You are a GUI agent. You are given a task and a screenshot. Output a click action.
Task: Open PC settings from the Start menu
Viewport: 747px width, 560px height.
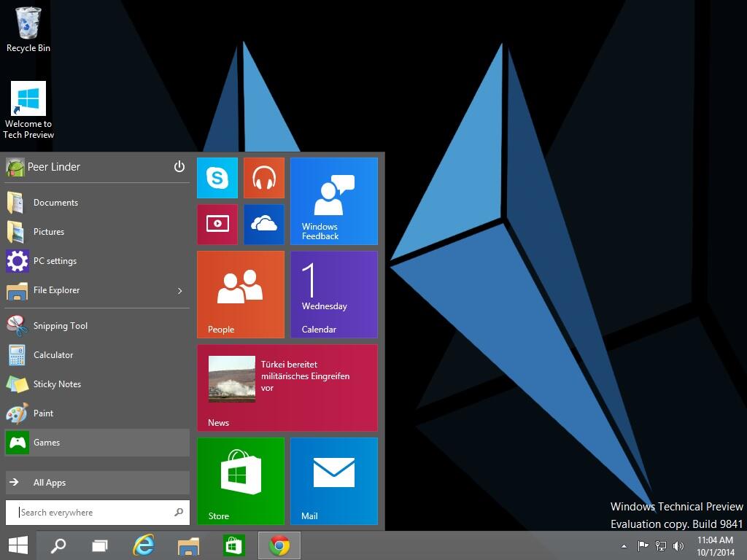click(97, 261)
